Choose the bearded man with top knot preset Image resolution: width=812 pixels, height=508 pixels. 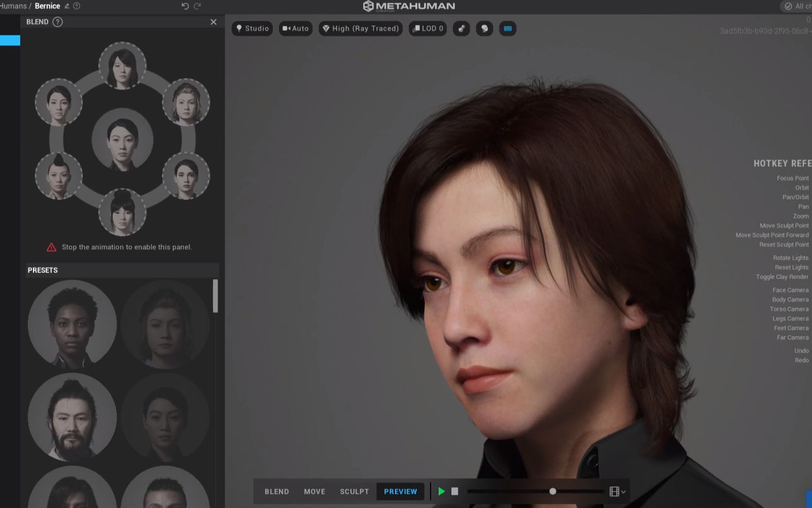[72, 417]
